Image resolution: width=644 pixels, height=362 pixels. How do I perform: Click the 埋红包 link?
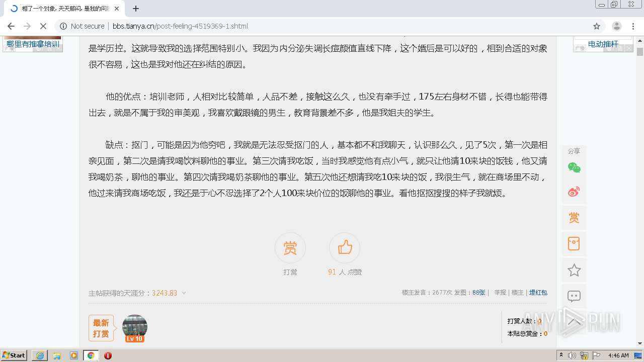click(538, 292)
